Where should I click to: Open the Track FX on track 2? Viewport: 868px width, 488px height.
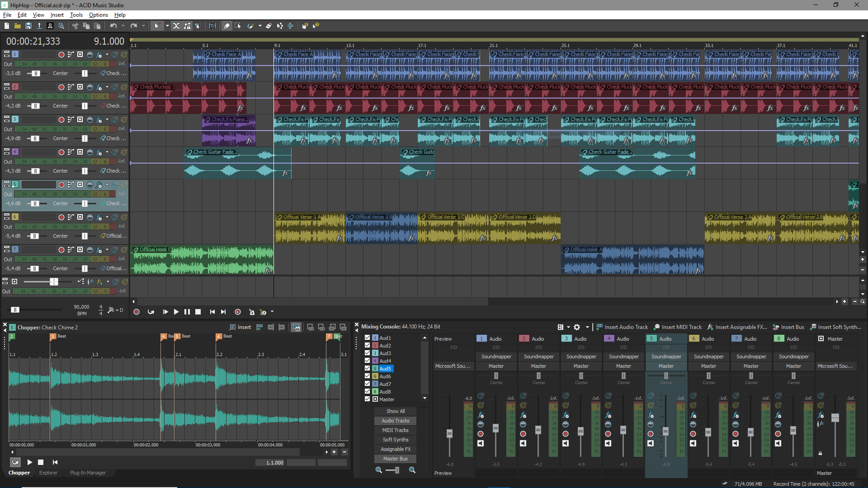(x=99, y=87)
